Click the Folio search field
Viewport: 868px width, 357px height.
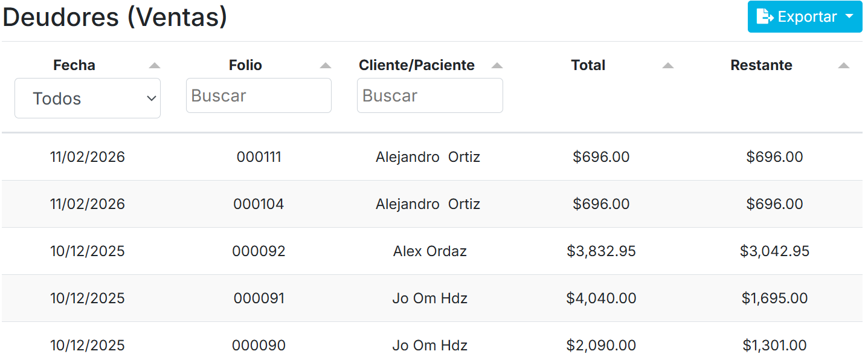tap(259, 95)
